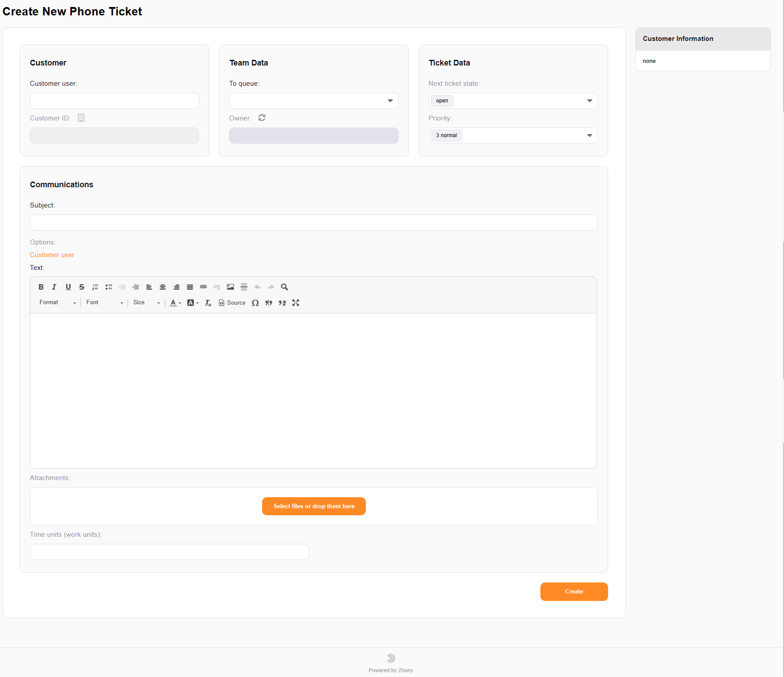Click the remove format icon
Image resolution: width=784 pixels, height=677 pixels.
pos(208,303)
